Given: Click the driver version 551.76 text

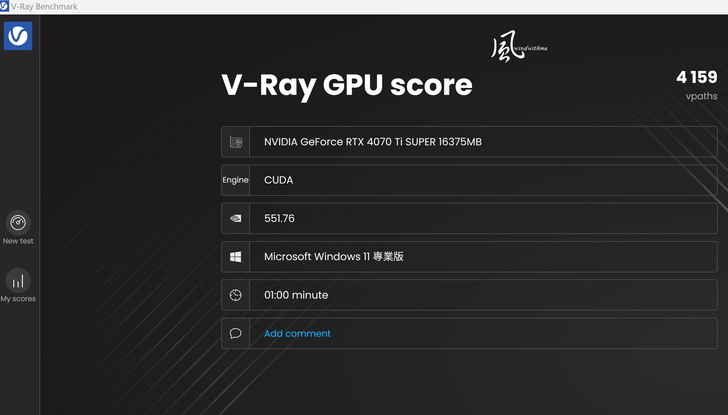Looking at the screenshot, I should pyautogui.click(x=279, y=218).
